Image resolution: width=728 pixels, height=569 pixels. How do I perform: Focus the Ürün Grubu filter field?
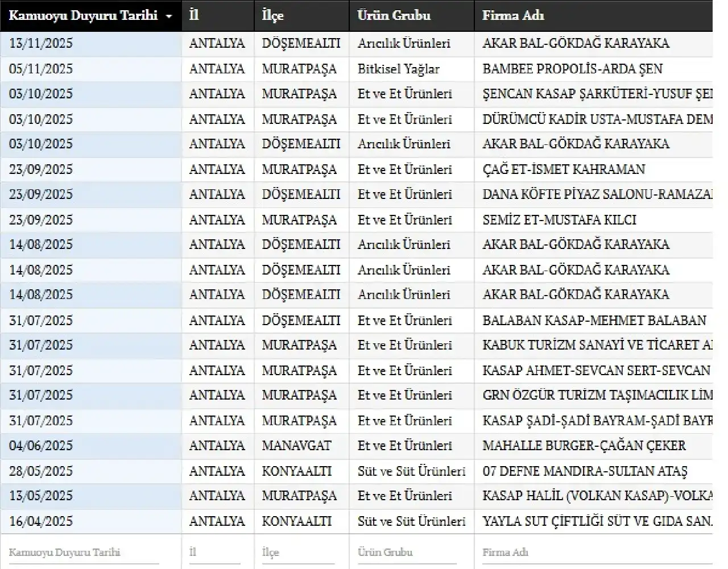click(407, 553)
